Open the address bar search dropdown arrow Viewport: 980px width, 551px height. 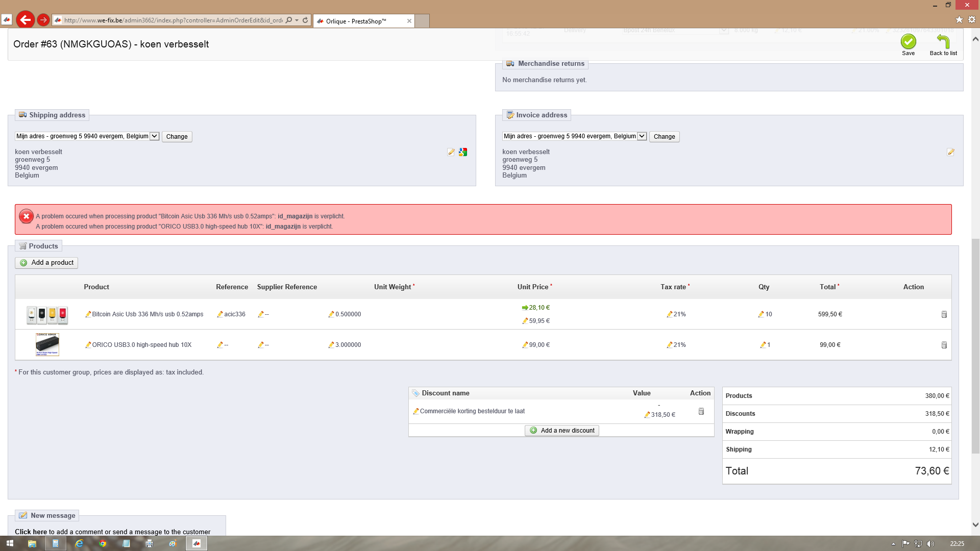297,20
